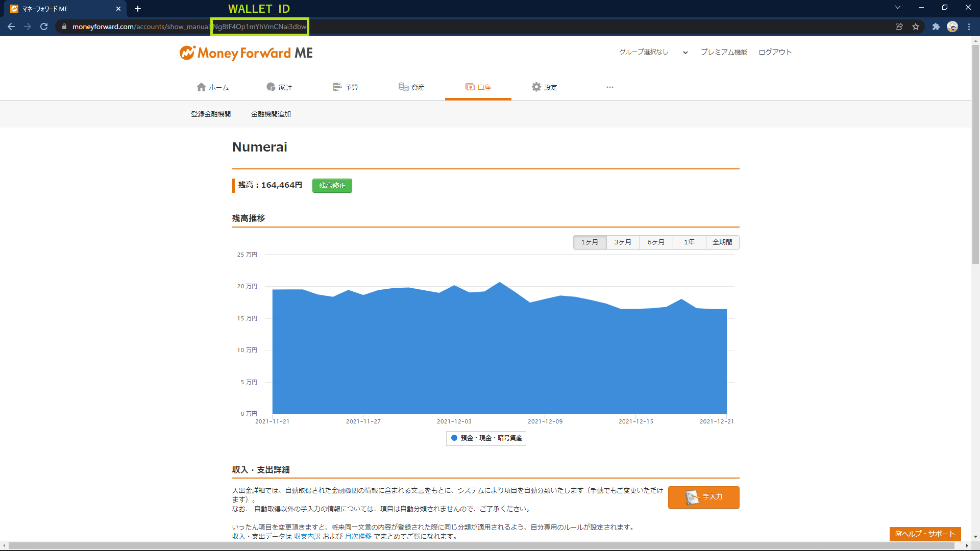This screenshot has width=980, height=551.
Task: Click the orange 手入力 button
Action: coord(703,497)
